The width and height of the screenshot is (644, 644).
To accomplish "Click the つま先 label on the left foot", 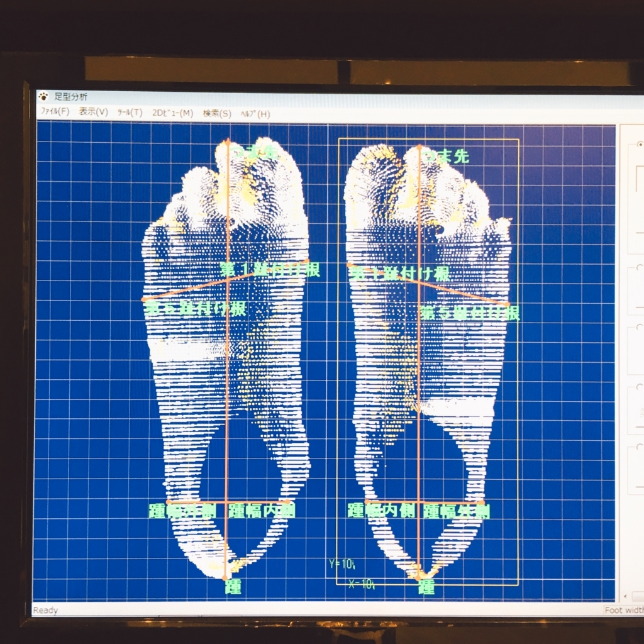I will click(x=254, y=152).
